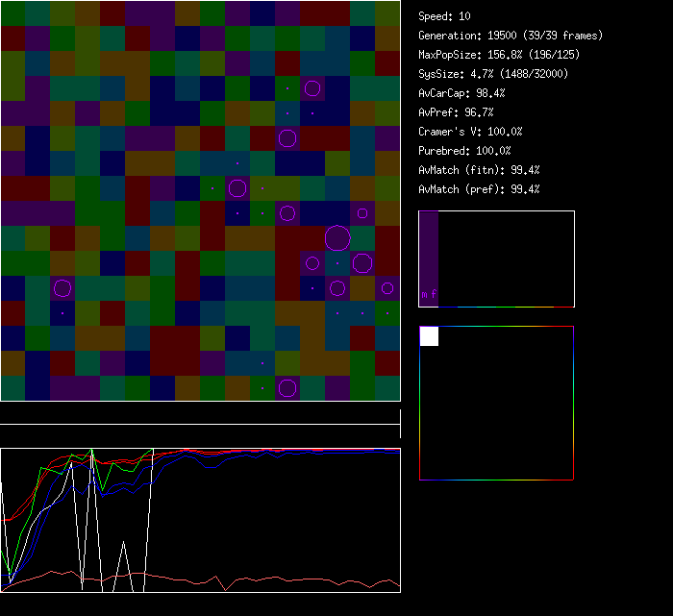The width and height of the screenshot is (673, 616).
Task: Click the Generation: 19500 counter text
Action: coord(511,36)
